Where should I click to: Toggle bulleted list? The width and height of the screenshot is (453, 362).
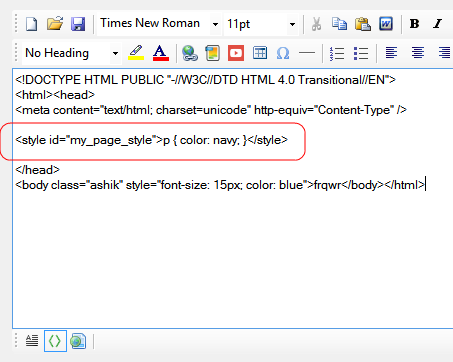coord(361,53)
